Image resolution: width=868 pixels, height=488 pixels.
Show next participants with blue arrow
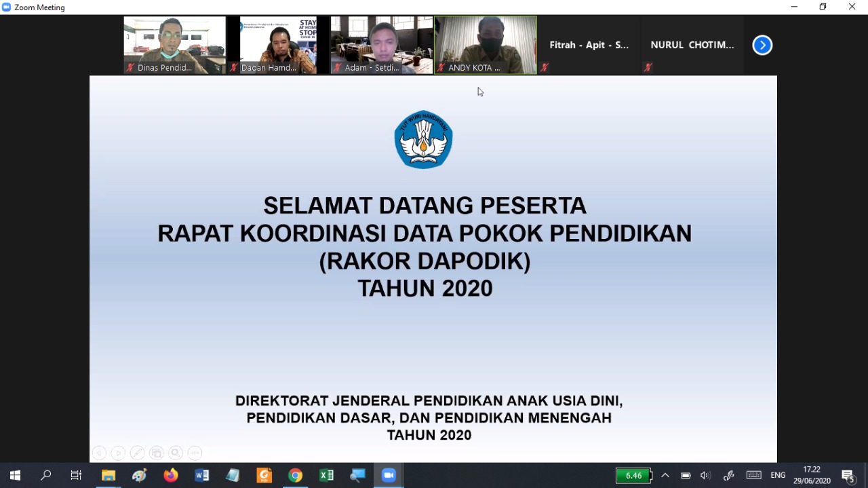pyautogui.click(x=762, y=45)
